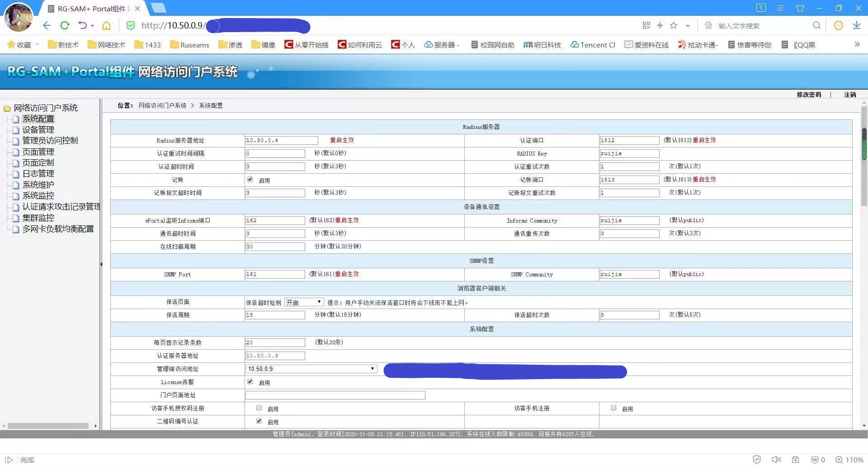
Task: Open a new tab with the tab button
Action: pos(158,8)
